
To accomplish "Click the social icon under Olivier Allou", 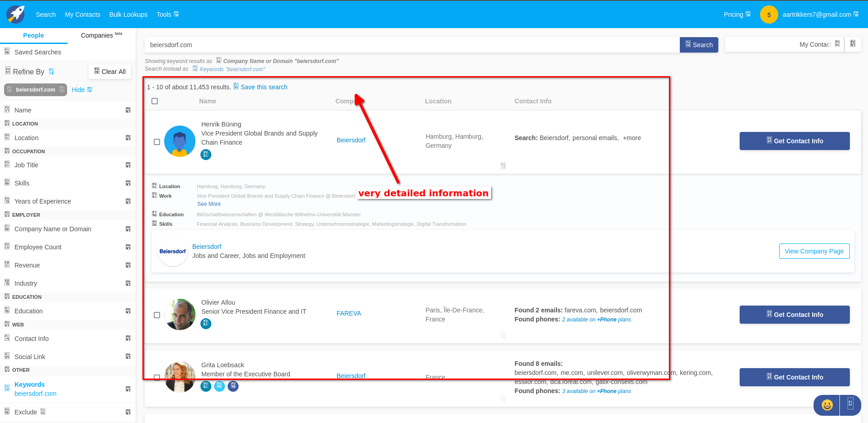I will pyautogui.click(x=206, y=324).
